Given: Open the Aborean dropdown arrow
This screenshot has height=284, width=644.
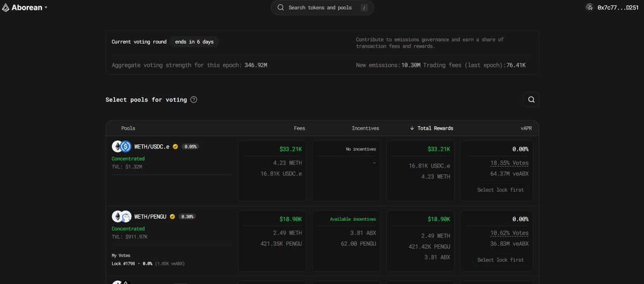Looking at the screenshot, I should pos(46,8).
